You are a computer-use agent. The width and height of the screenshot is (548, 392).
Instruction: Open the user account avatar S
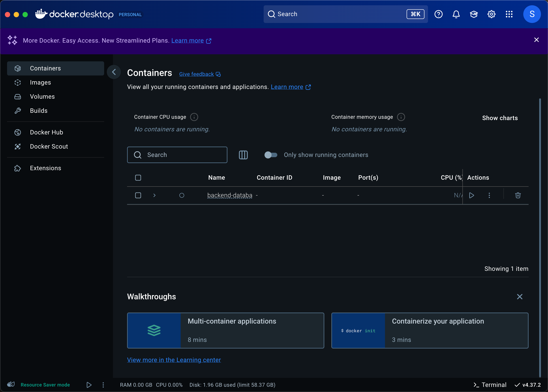[x=532, y=14]
